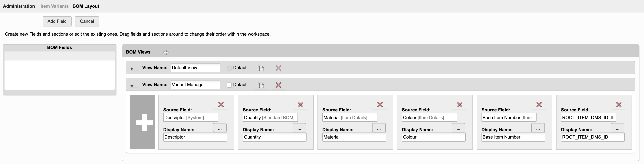Remove the ROOT_ITEM_DMS_ID field card
The height and width of the screenshot is (164, 644).
pos(619,104)
